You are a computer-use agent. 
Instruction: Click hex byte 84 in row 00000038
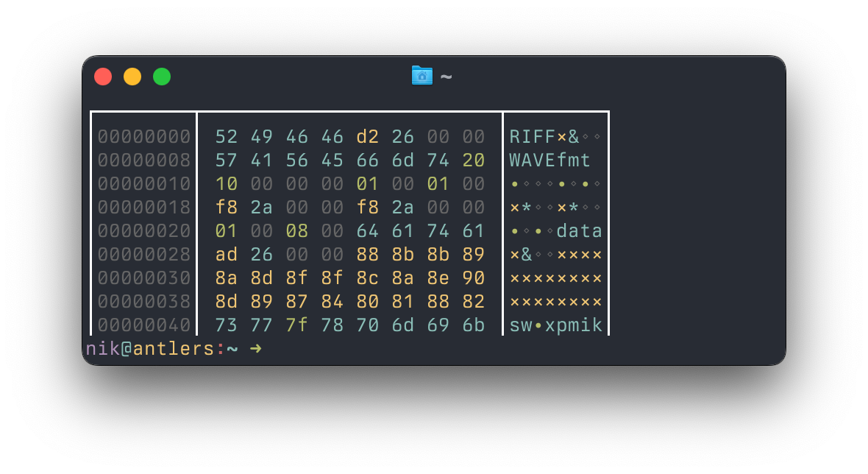pos(332,302)
